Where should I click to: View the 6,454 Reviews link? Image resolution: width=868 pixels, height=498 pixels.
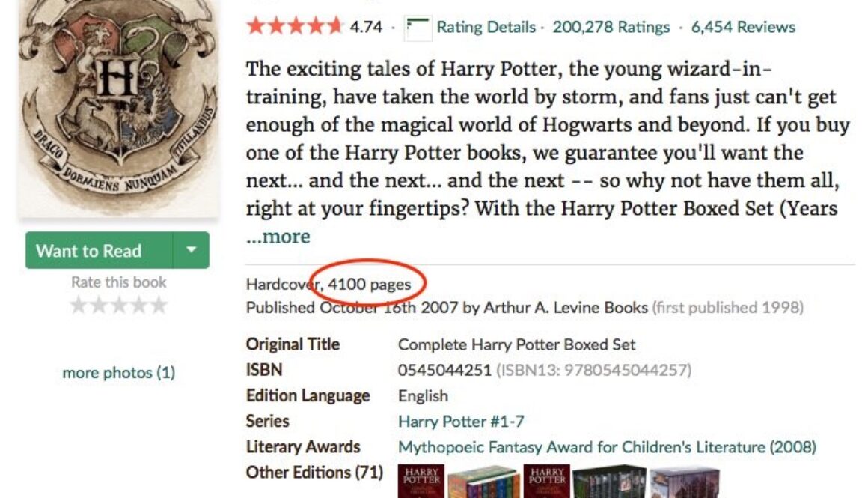click(743, 27)
